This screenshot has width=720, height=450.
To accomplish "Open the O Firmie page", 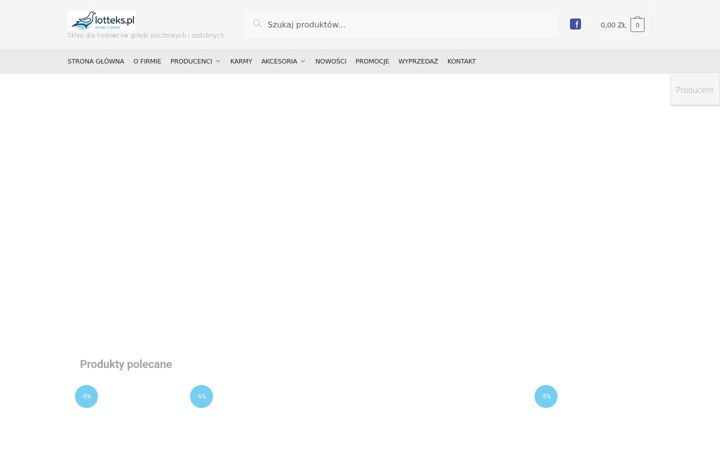I will click(147, 61).
